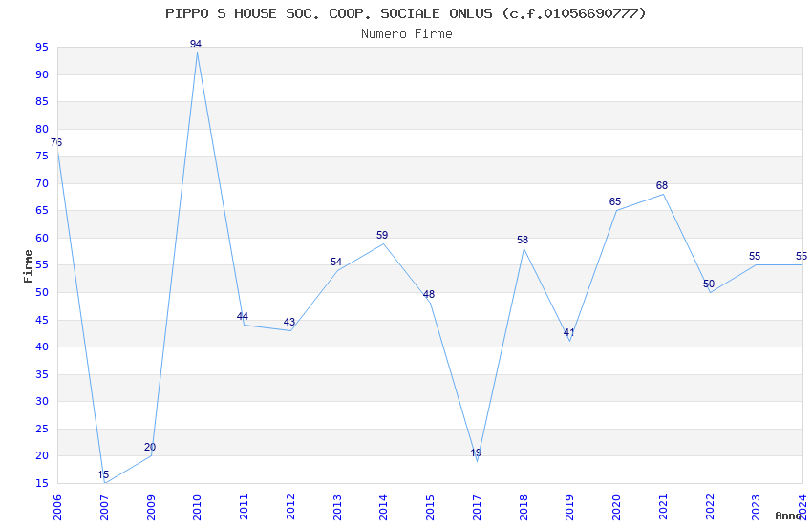
Task: Select the y-axis value 55
Action: tap(42, 264)
